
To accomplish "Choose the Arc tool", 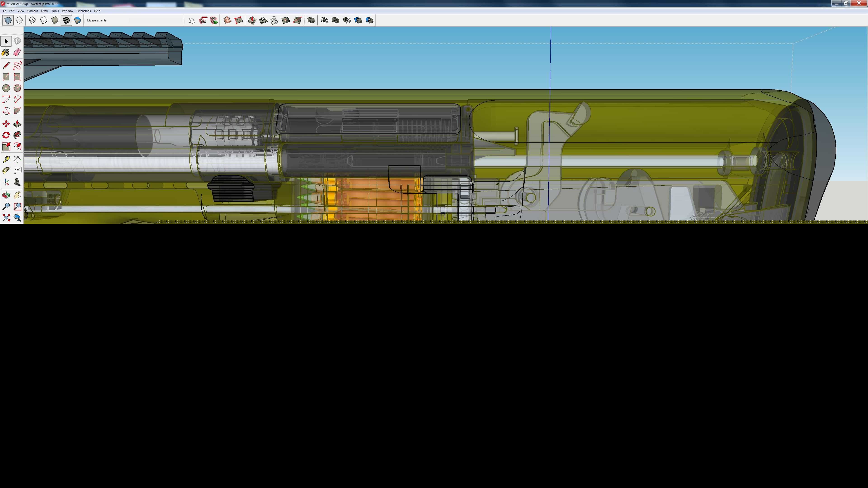I will coord(6,99).
